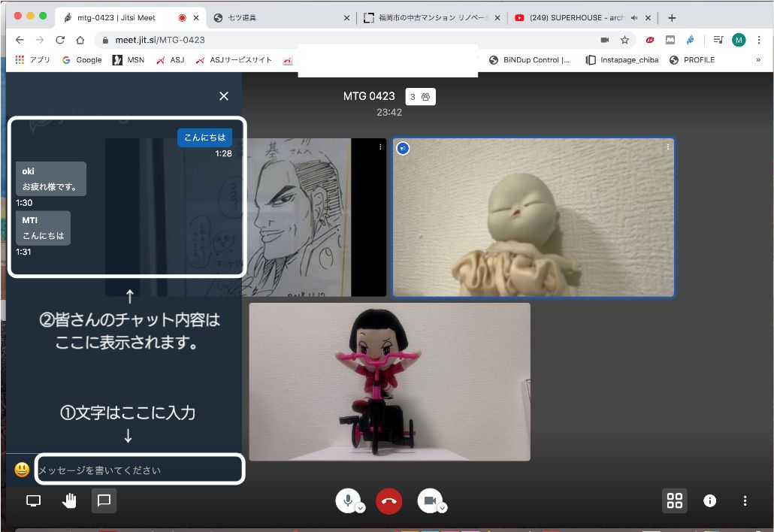Open camera options small arrow
This screenshot has width=774, height=532.
[443, 508]
